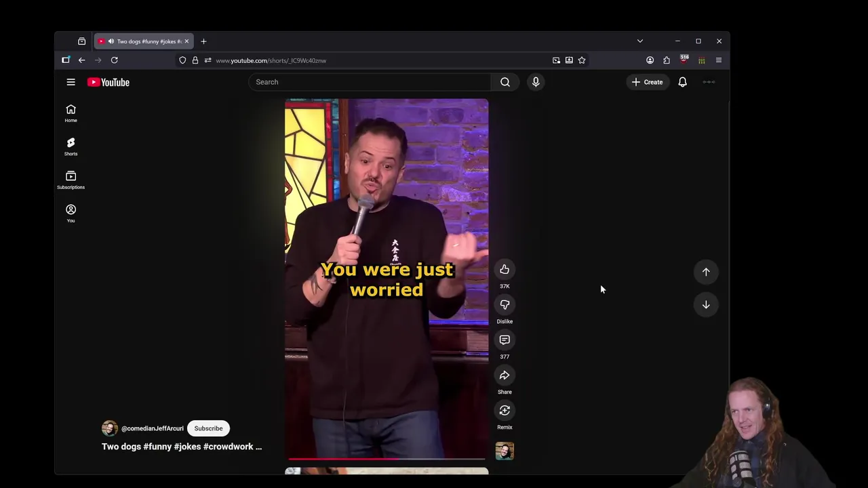Open the @comedianJeffArcuri channel link
868x488 pixels.
point(153,428)
